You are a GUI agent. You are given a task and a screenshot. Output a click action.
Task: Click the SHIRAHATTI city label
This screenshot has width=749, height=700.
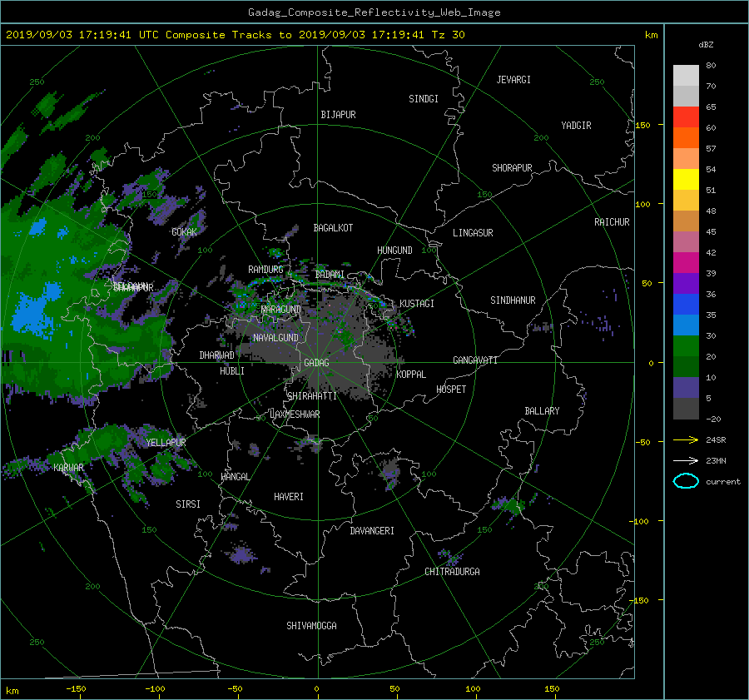click(x=312, y=396)
